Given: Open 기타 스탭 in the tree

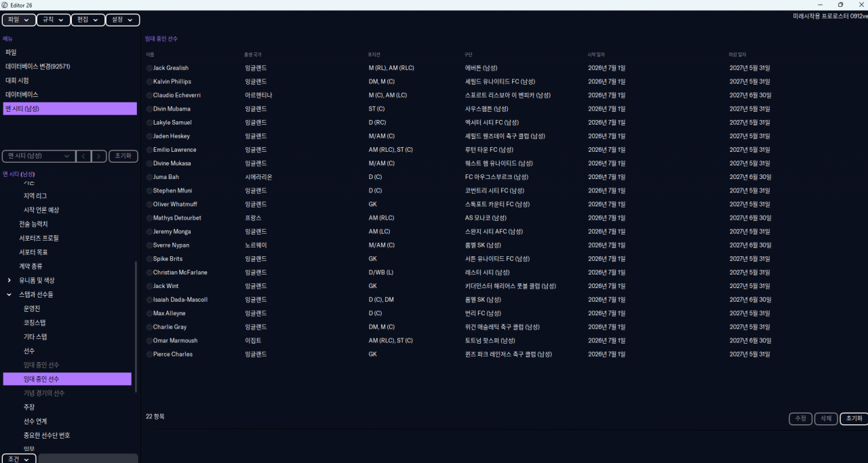Looking at the screenshot, I should (x=35, y=337).
